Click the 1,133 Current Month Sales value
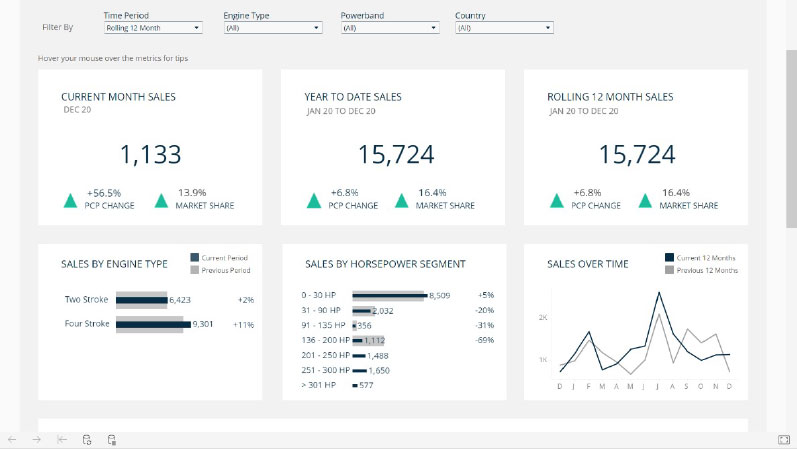Viewport: 797px width, 449px height. [150, 154]
